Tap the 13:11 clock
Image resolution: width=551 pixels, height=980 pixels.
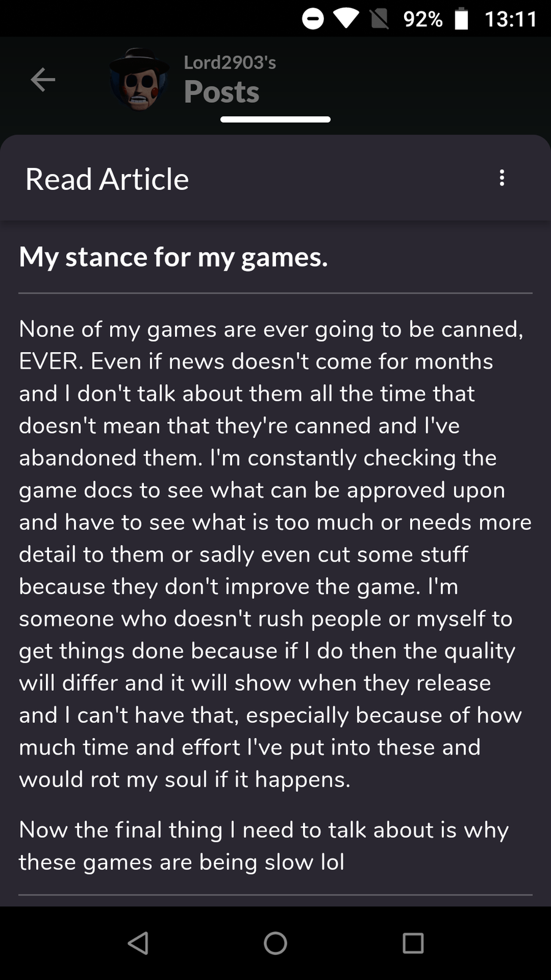[511, 19]
